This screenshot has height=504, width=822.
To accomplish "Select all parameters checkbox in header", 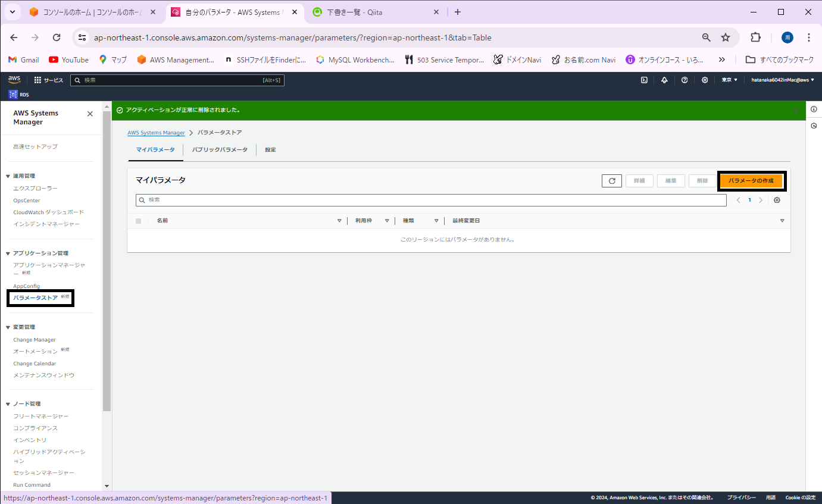I will [139, 221].
